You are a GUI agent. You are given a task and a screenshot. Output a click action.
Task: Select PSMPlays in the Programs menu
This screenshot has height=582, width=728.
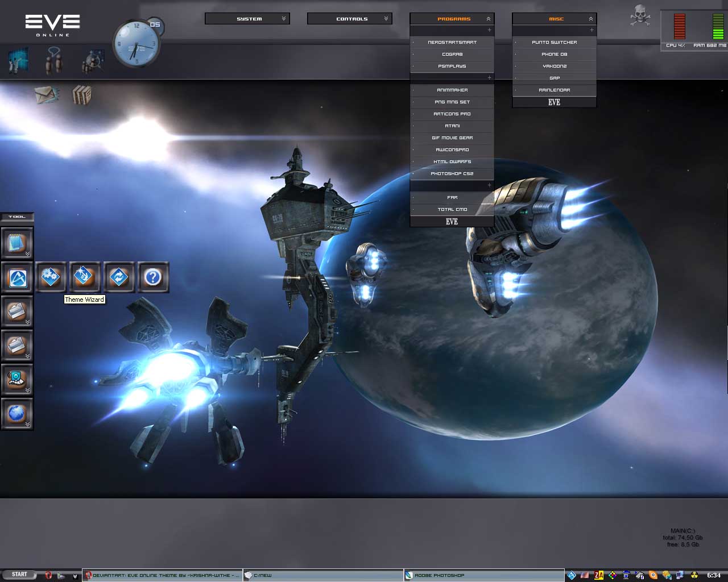[452, 66]
